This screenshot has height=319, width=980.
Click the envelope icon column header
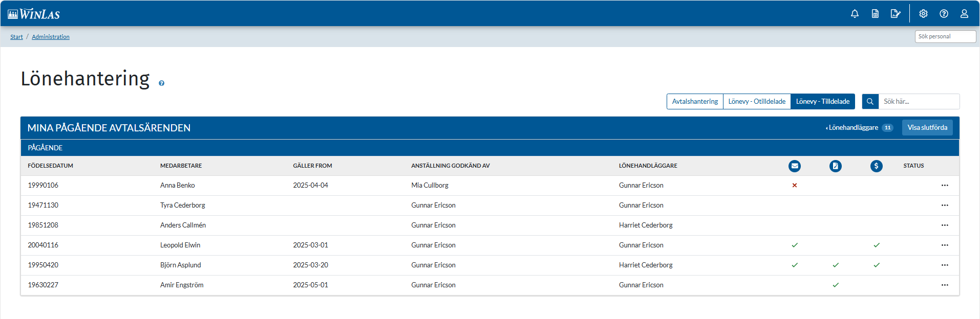(x=794, y=166)
